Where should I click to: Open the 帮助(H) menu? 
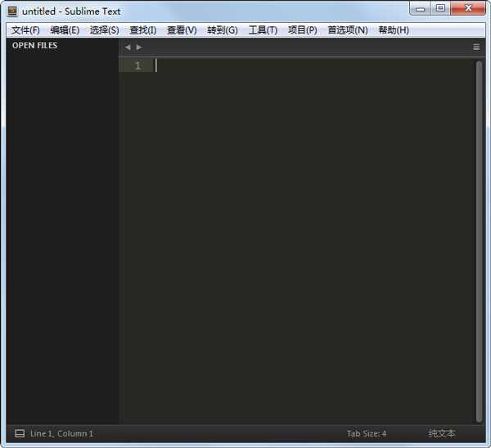[x=394, y=30]
